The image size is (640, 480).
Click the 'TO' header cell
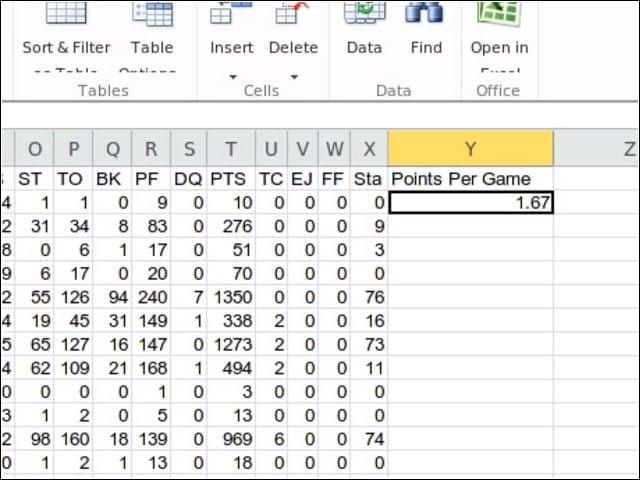pyautogui.click(x=73, y=179)
